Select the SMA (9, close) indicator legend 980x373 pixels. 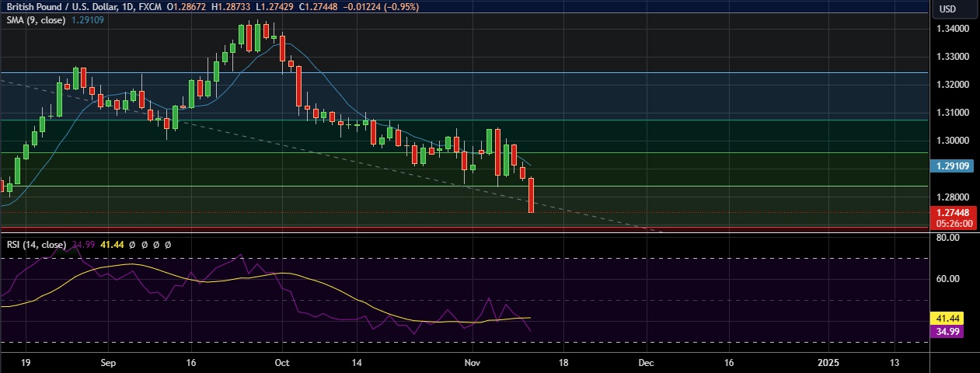[x=37, y=19]
